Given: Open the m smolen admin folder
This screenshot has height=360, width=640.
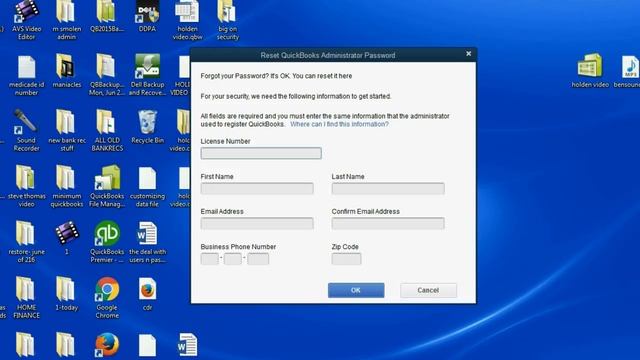Looking at the screenshot, I should [67, 20].
